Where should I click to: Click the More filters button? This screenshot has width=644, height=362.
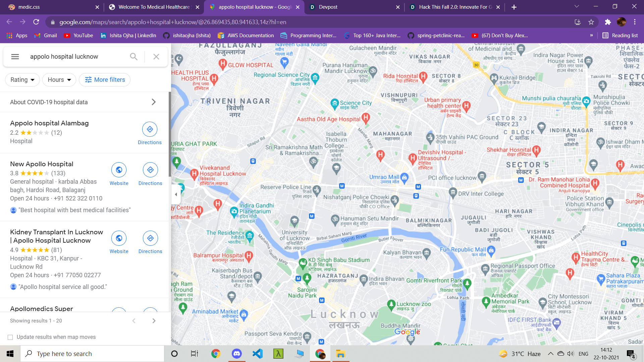point(105,80)
